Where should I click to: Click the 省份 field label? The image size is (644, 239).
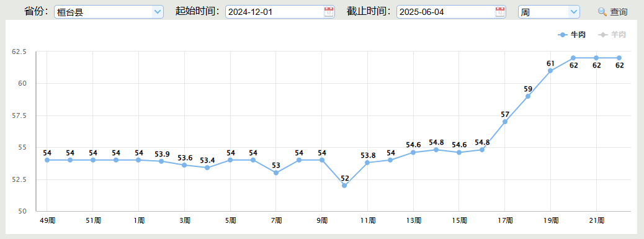(x=36, y=12)
